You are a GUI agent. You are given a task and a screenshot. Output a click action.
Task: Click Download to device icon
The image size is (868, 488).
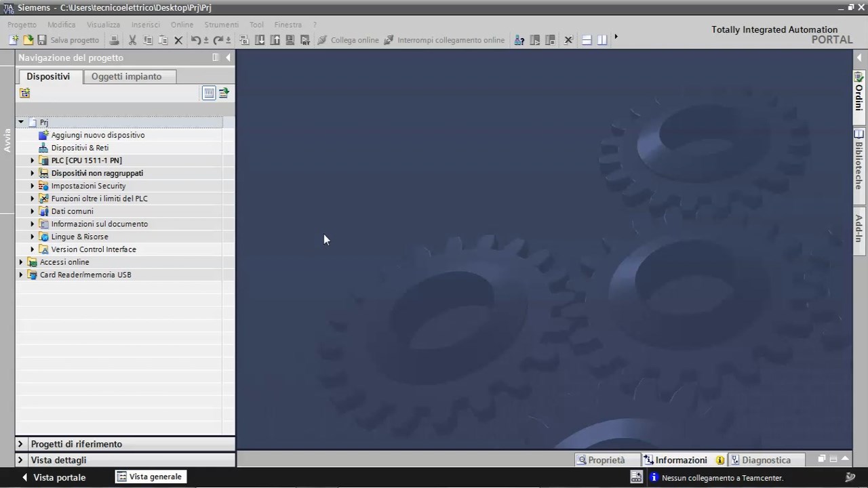click(x=260, y=40)
